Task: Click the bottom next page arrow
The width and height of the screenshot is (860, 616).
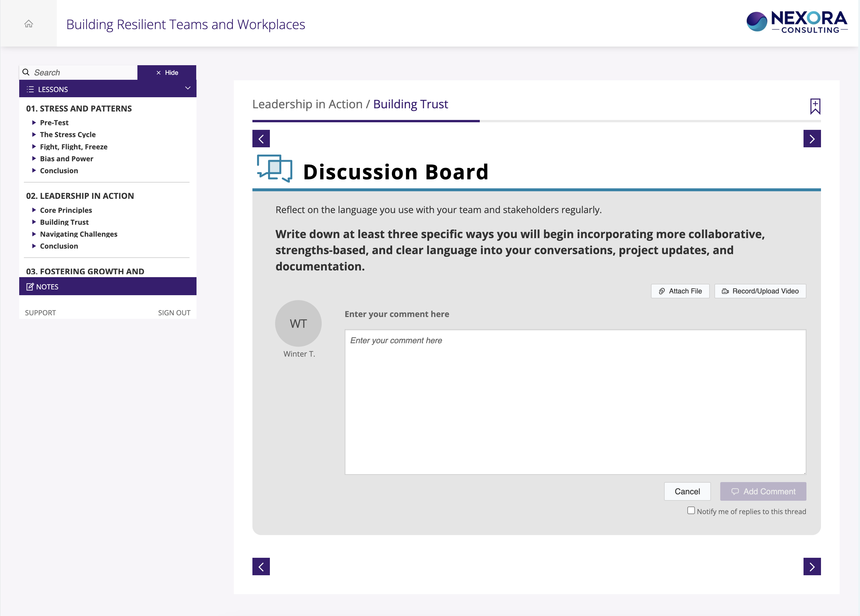Action: [812, 566]
